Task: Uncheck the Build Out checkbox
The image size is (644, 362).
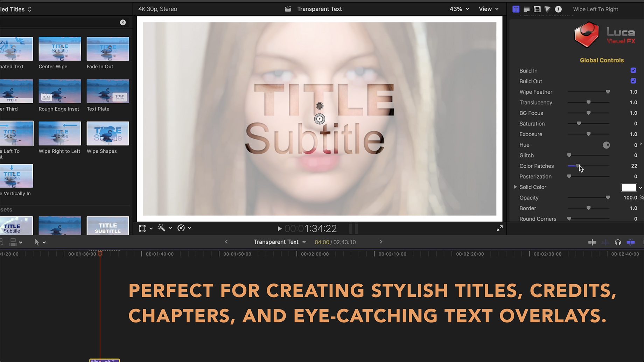Action: point(633,81)
